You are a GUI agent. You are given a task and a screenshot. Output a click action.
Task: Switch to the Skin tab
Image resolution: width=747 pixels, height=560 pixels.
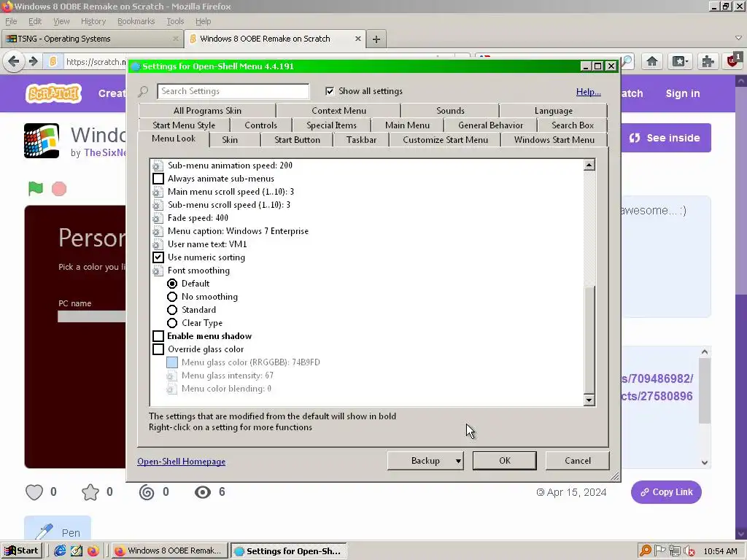(x=230, y=140)
